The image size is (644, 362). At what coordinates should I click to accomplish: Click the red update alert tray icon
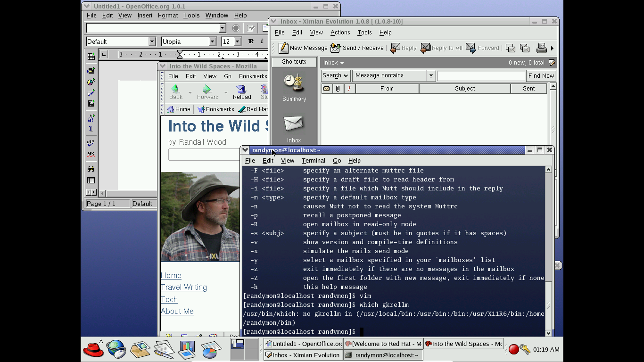514,349
